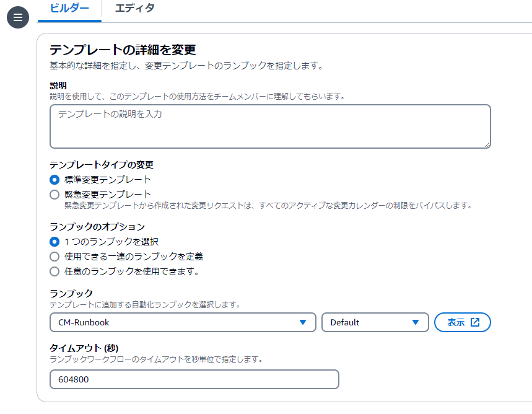Open the hamburger navigation menu
The image size is (532, 414).
(17, 17)
